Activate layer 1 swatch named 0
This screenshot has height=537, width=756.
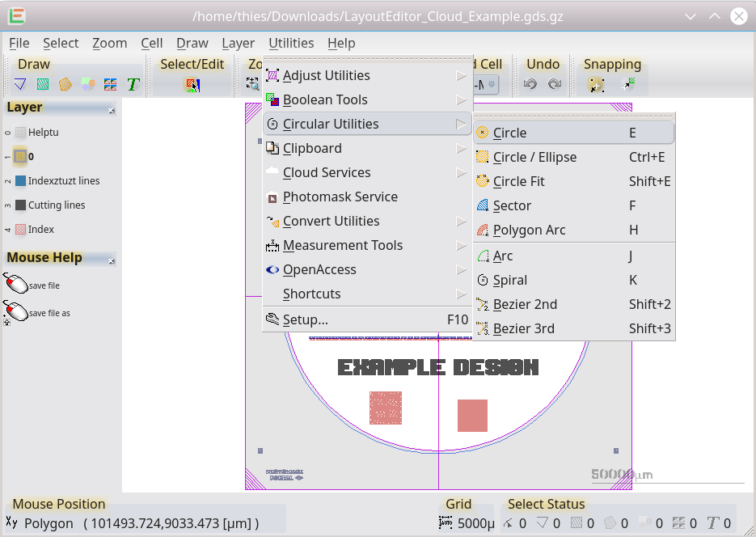coord(20,156)
